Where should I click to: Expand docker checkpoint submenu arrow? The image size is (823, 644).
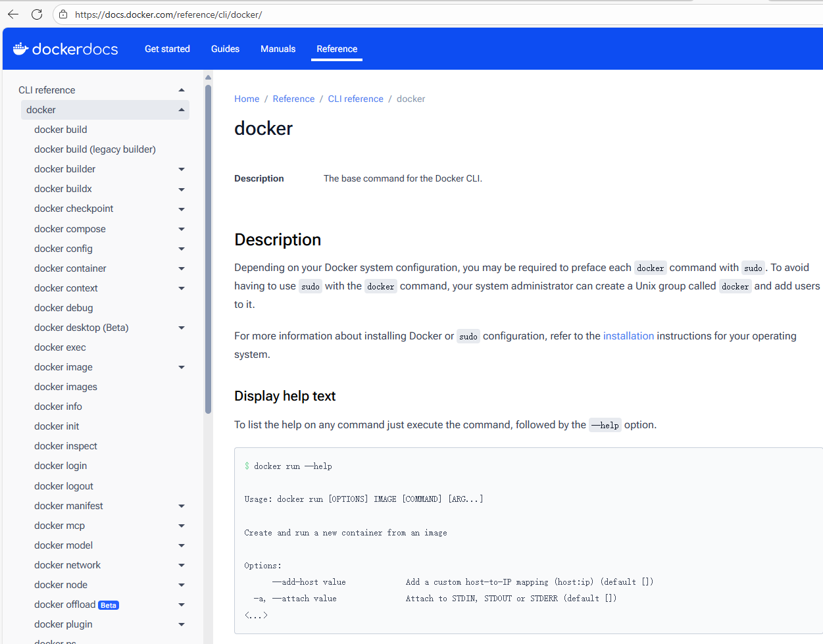tap(182, 209)
